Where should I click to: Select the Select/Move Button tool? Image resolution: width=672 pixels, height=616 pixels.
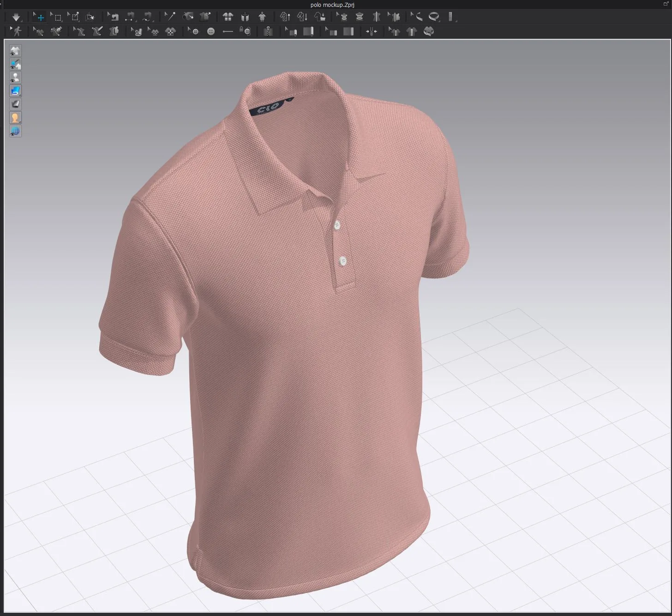pyautogui.click(x=194, y=31)
